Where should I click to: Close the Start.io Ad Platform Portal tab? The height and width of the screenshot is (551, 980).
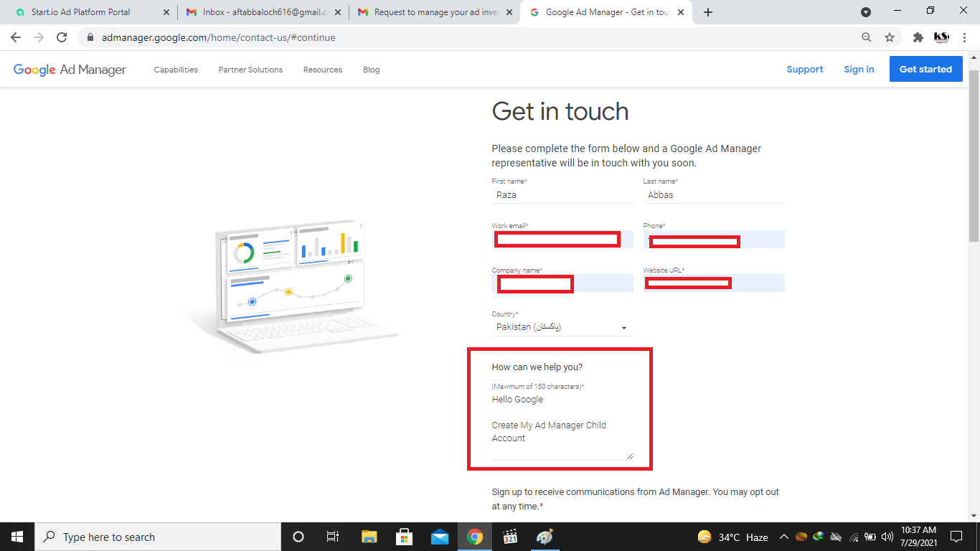tap(166, 12)
